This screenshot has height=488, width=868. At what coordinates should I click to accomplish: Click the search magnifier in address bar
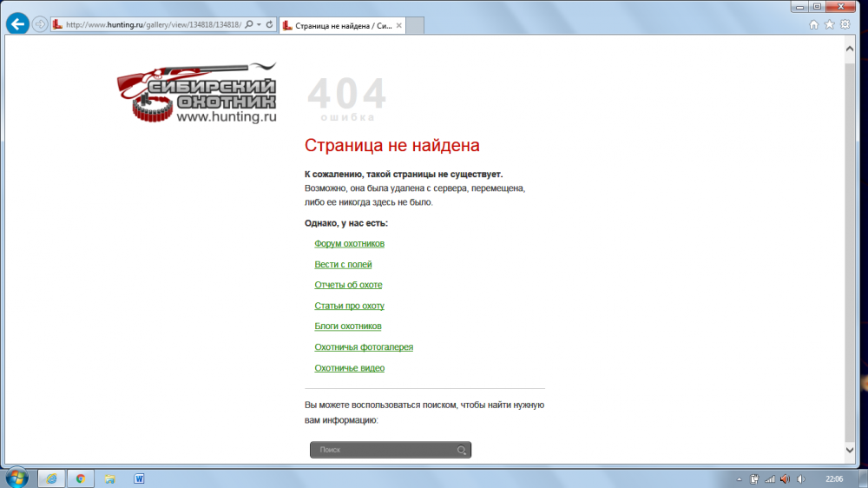(x=249, y=25)
